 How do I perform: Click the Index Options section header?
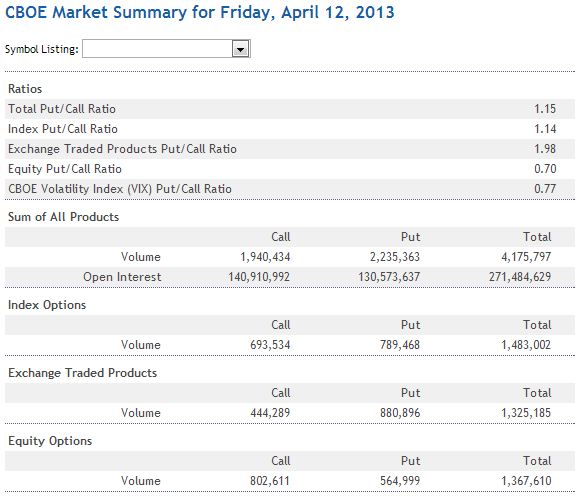(47, 305)
